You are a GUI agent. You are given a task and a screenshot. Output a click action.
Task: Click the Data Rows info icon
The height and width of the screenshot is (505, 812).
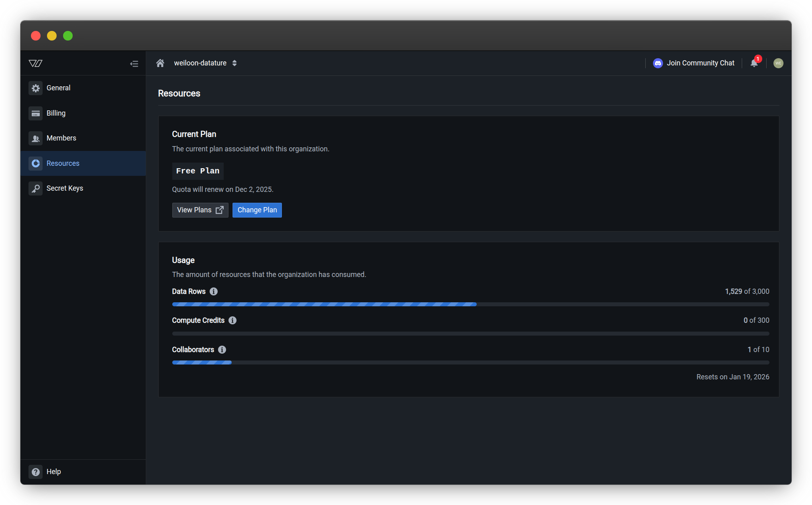(214, 291)
